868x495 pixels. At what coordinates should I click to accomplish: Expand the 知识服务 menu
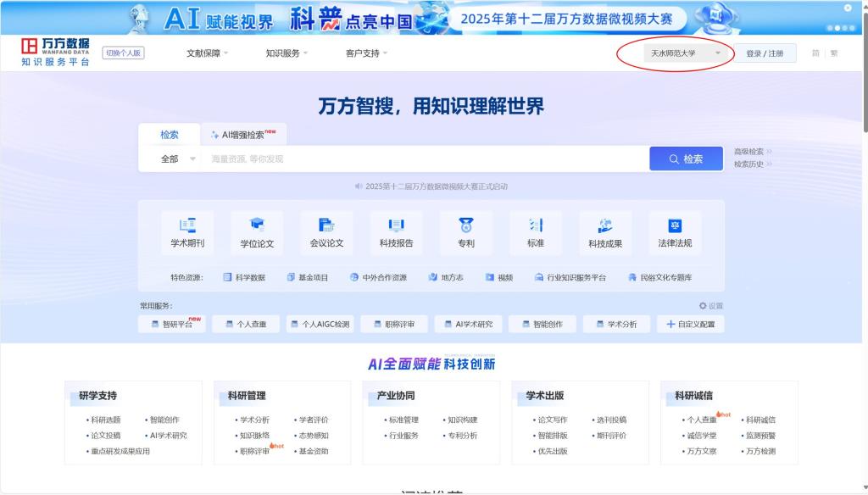click(287, 53)
